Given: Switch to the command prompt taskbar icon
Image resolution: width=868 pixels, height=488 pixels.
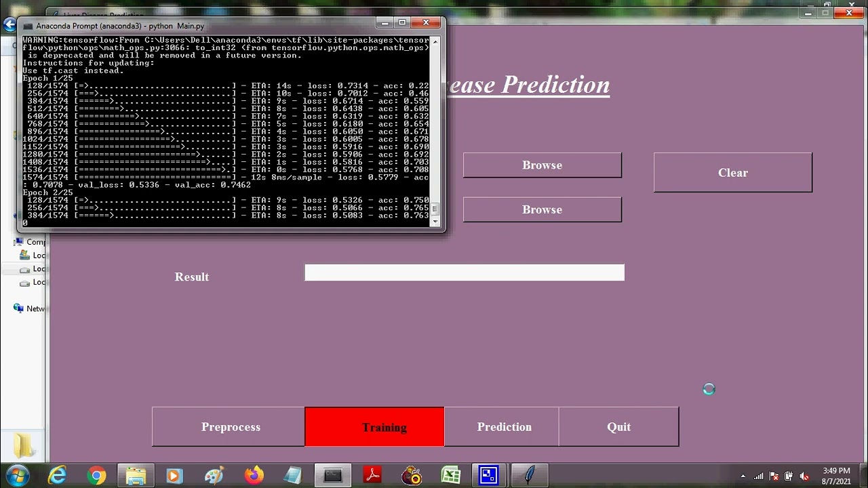Looking at the screenshot, I should (x=333, y=476).
